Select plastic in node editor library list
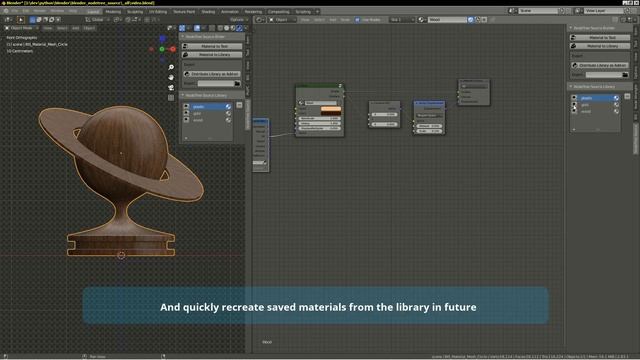640x360 pixels. click(x=596, y=98)
